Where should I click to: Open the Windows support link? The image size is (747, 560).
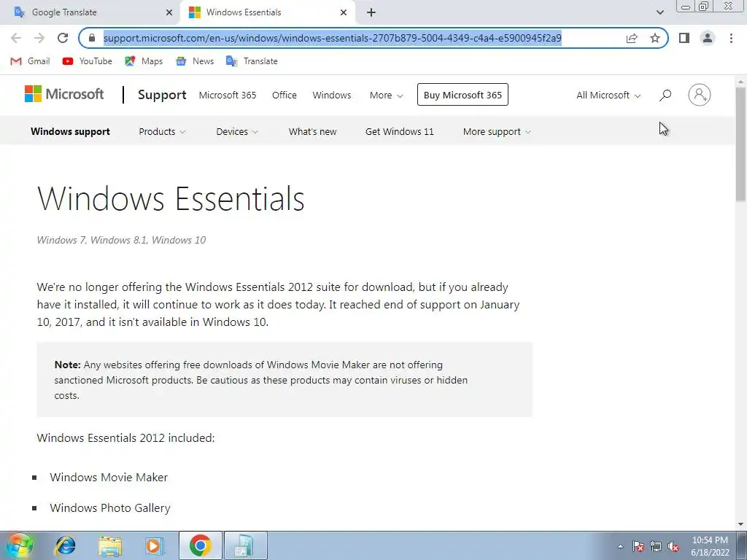pos(70,131)
